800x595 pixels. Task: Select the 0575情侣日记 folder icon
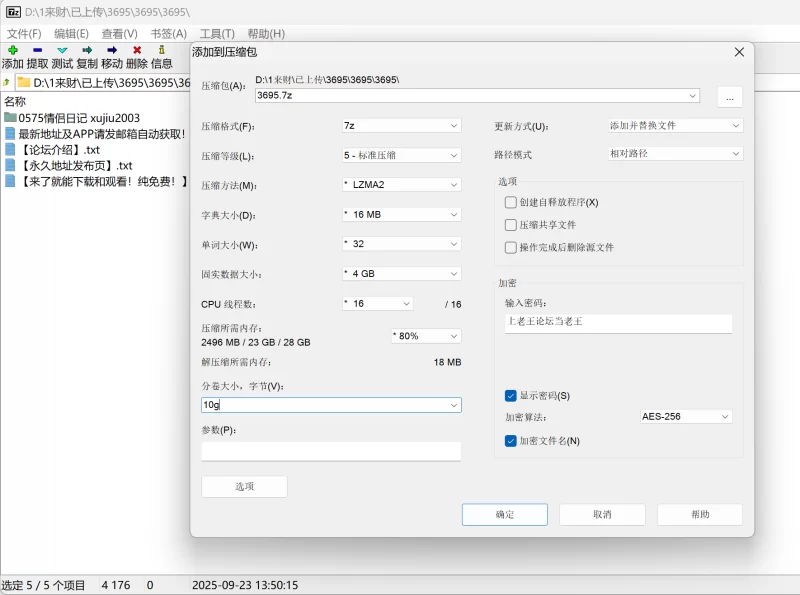tap(10, 118)
